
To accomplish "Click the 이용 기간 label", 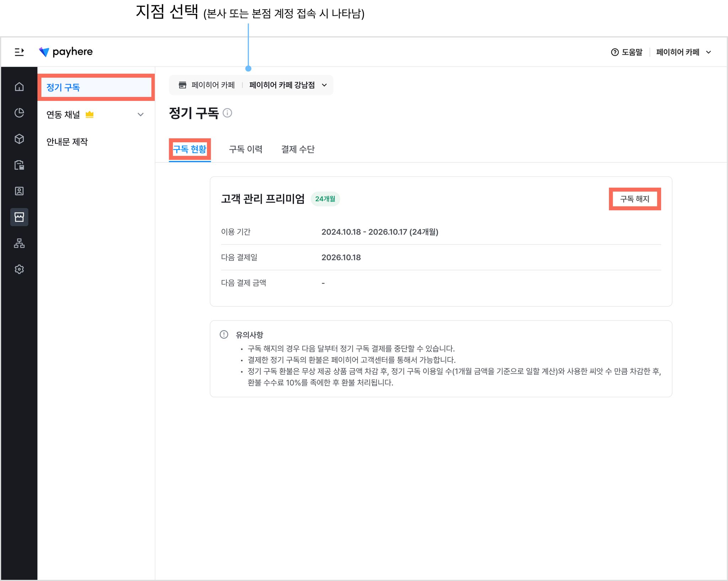I will (236, 232).
